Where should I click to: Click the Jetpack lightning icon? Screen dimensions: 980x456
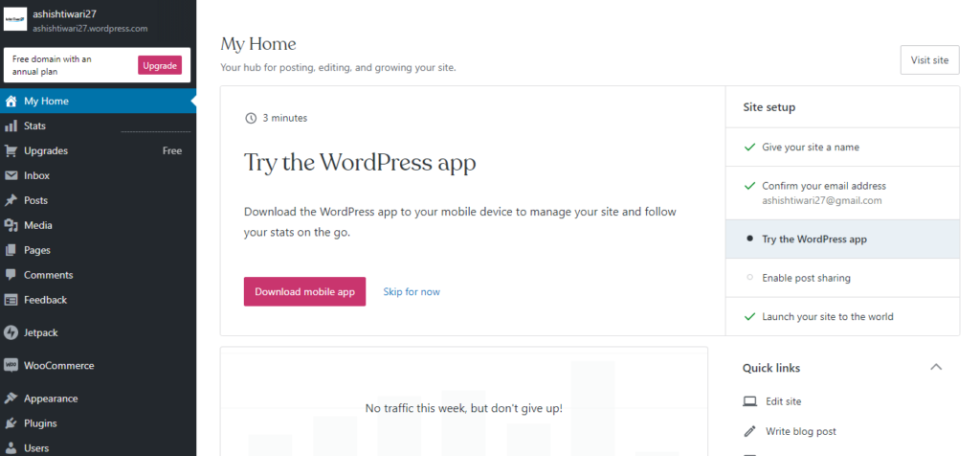tap(11, 332)
